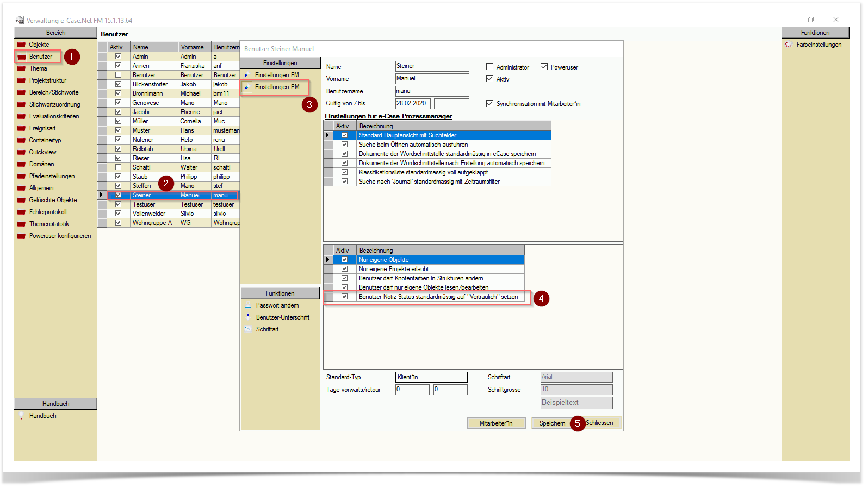Activate the Schätti user checkbox
868x488 pixels.
[x=118, y=167]
